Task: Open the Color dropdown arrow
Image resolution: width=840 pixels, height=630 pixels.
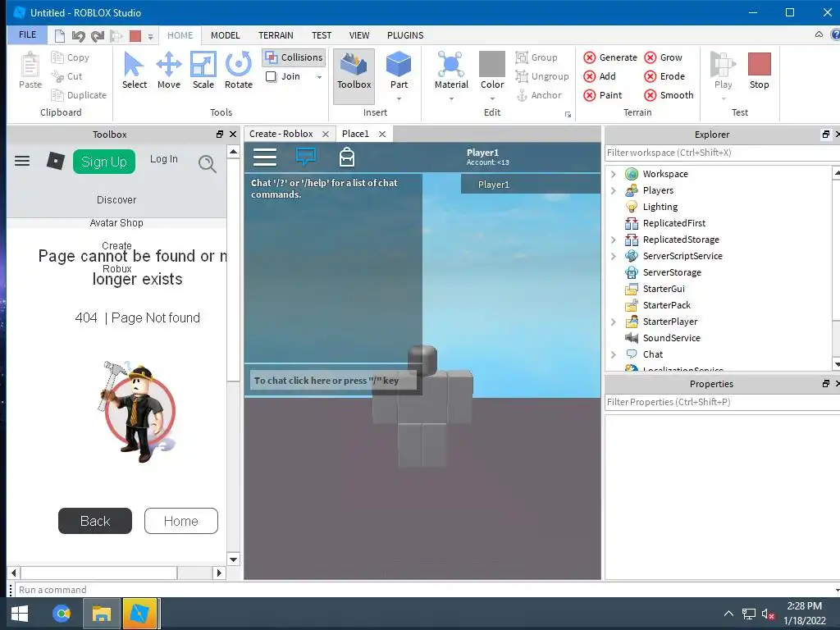Action: pyautogui.click(x=492, y=98)
